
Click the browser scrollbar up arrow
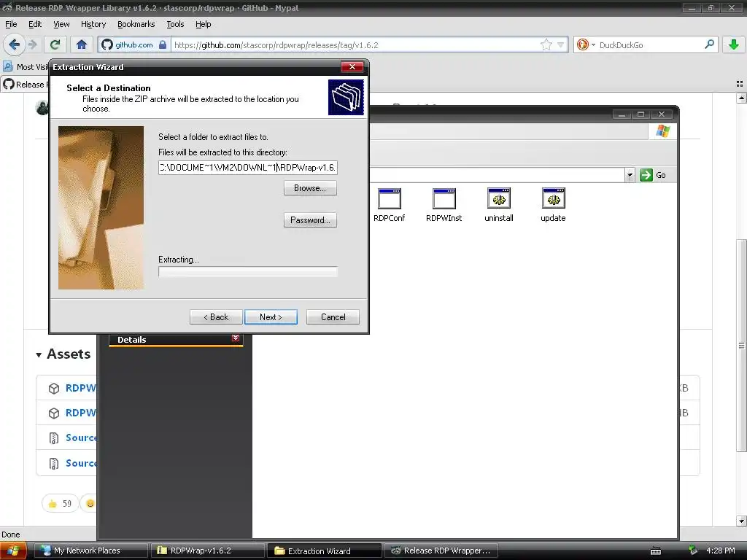(741, 98)
